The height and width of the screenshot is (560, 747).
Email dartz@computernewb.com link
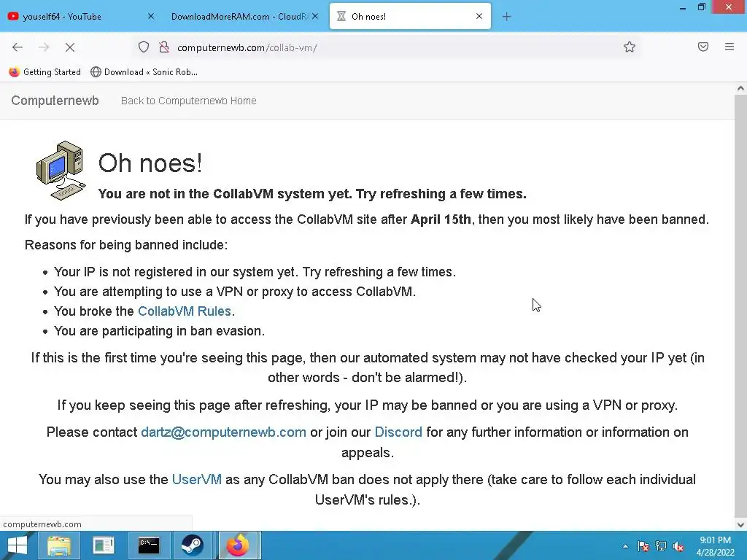[x=223, y=432]
